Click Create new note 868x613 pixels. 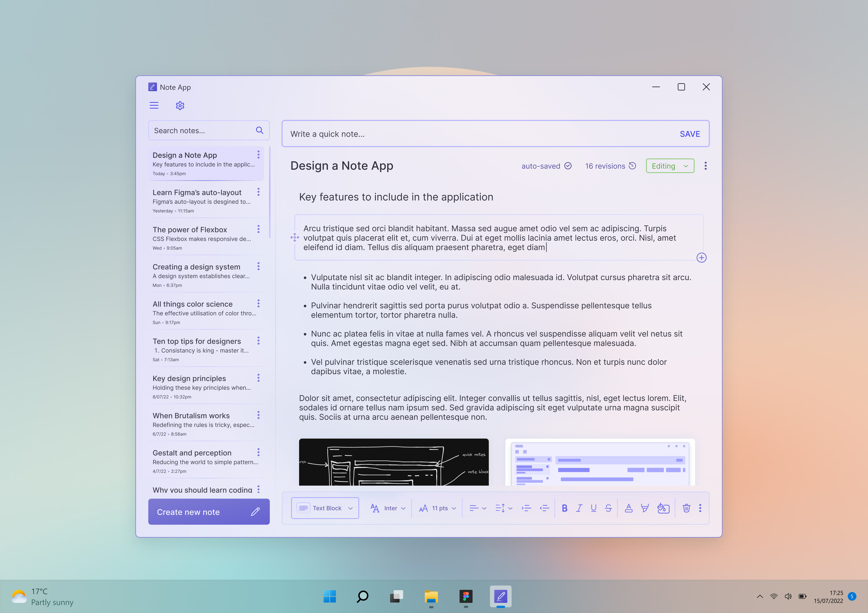click(209, 512)
